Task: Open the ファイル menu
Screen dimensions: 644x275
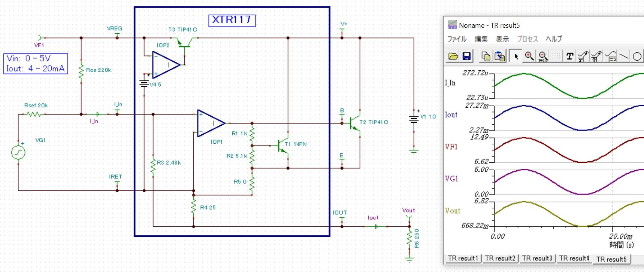Action: 457,39
